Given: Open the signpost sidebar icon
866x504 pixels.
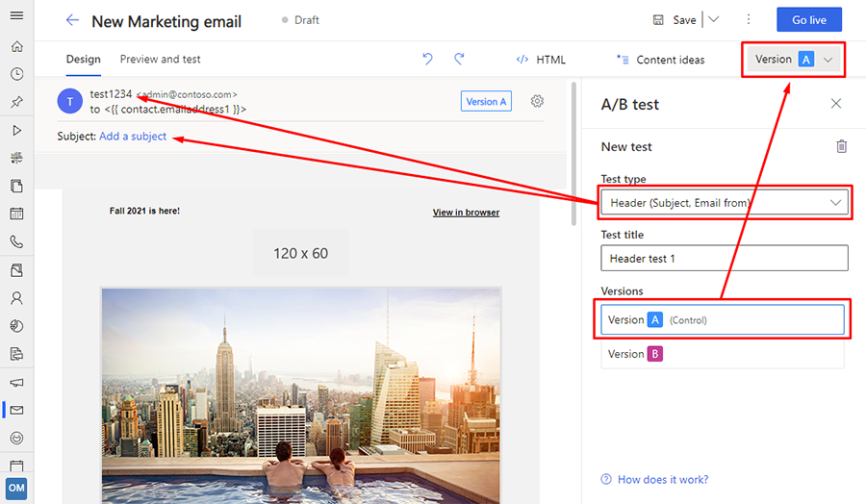Looking at the screenshot, I should (x=16, y=158).
